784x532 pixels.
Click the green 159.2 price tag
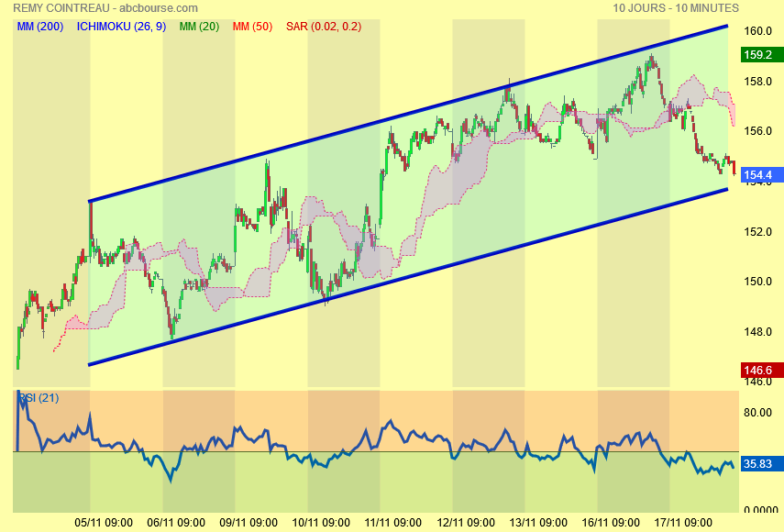coord(762,54)
